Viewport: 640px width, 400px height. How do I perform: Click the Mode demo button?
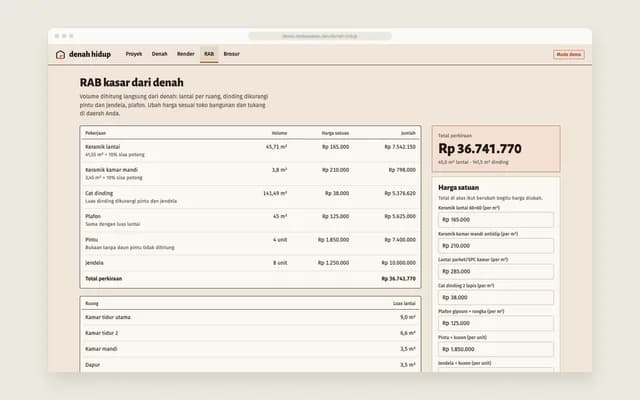(569, 54)
